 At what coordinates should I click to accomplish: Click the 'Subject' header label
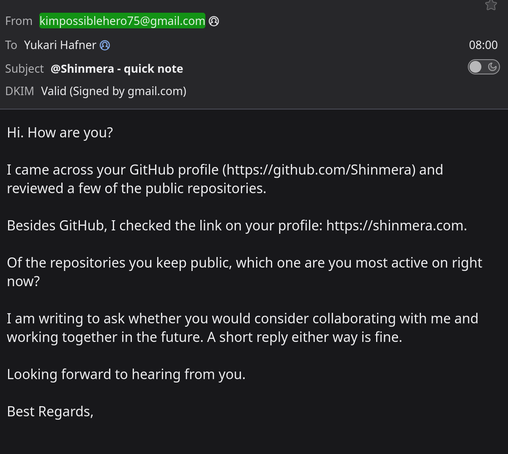click(x=24, y=69)
